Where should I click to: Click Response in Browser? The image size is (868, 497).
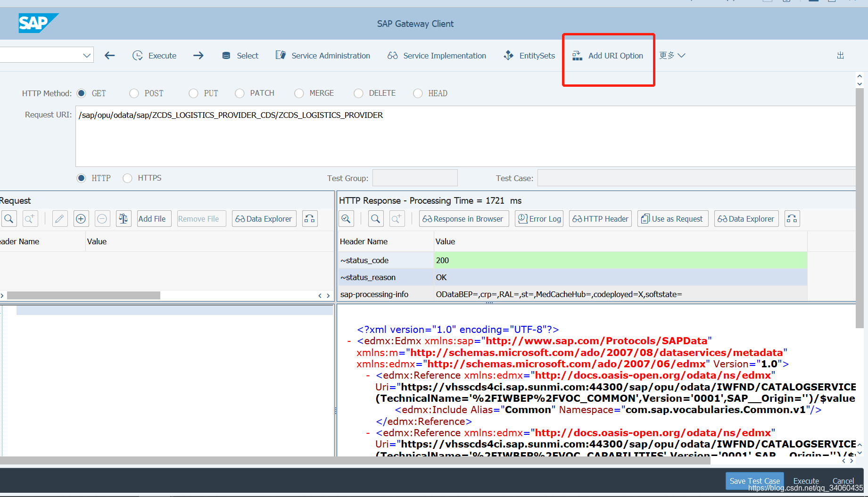pyautogui.click(x=463, y=219)
